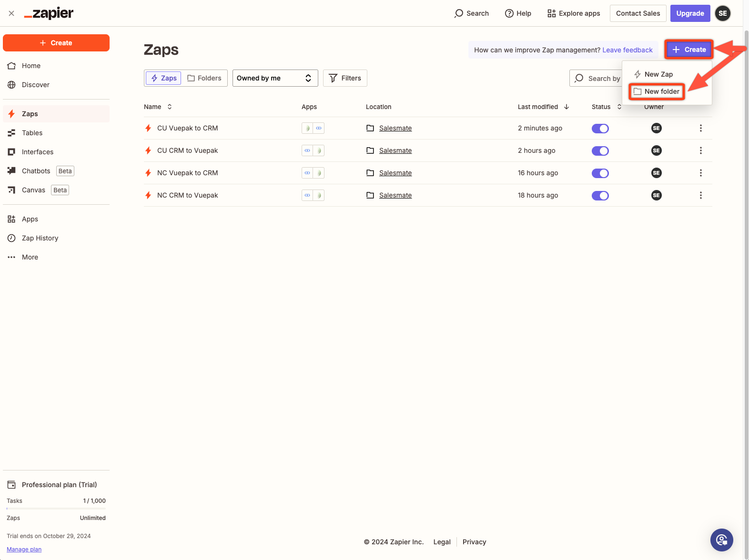Expand the Owned by me dropdown
Screen dimensions: 749x560
[x=275, y=78]
